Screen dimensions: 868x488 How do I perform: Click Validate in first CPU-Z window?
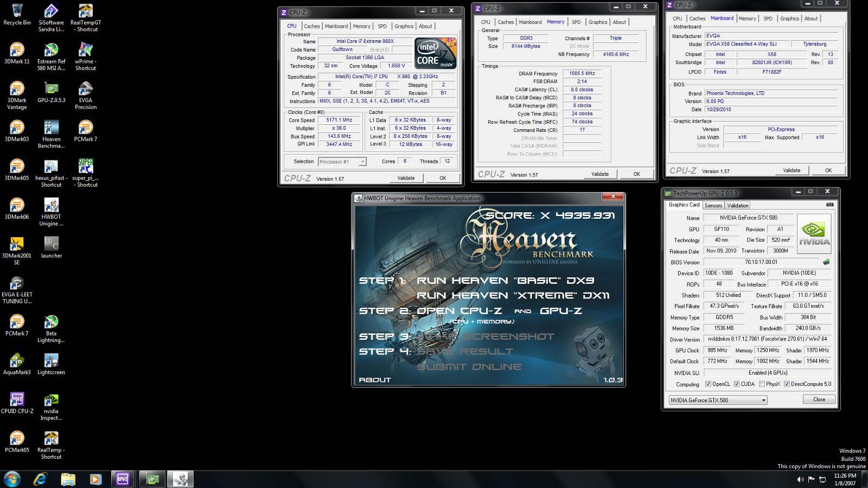406,178
